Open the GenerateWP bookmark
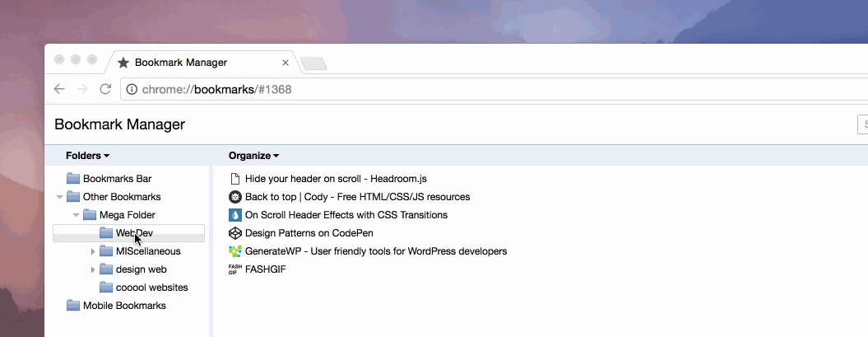The image size is (868, 337). tap(376, 251)
